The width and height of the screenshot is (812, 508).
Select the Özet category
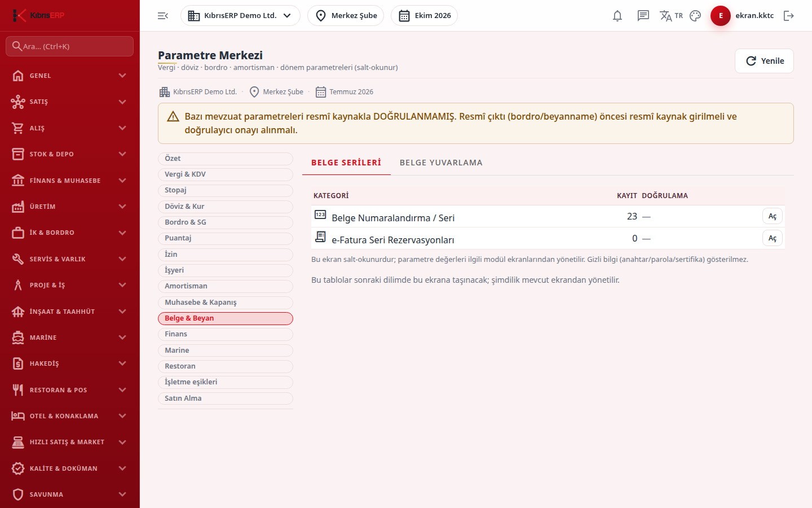226,159
